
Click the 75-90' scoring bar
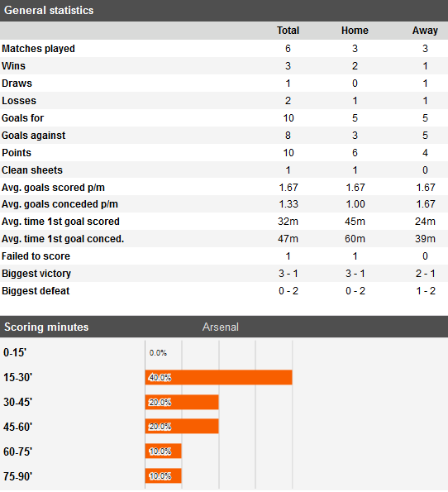click(x=164, y=476)
